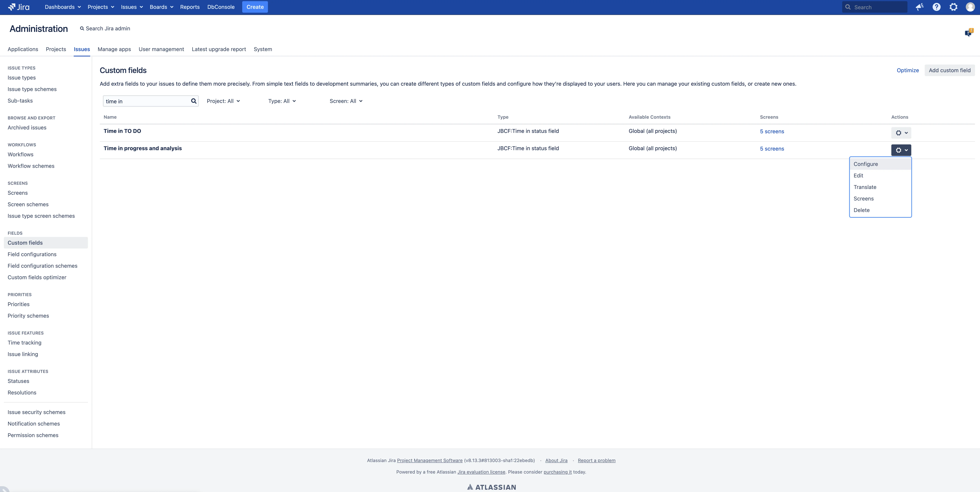Click the Add custom field button
Viewport: 980px width, 492px height.
click(x=949, y=70)
